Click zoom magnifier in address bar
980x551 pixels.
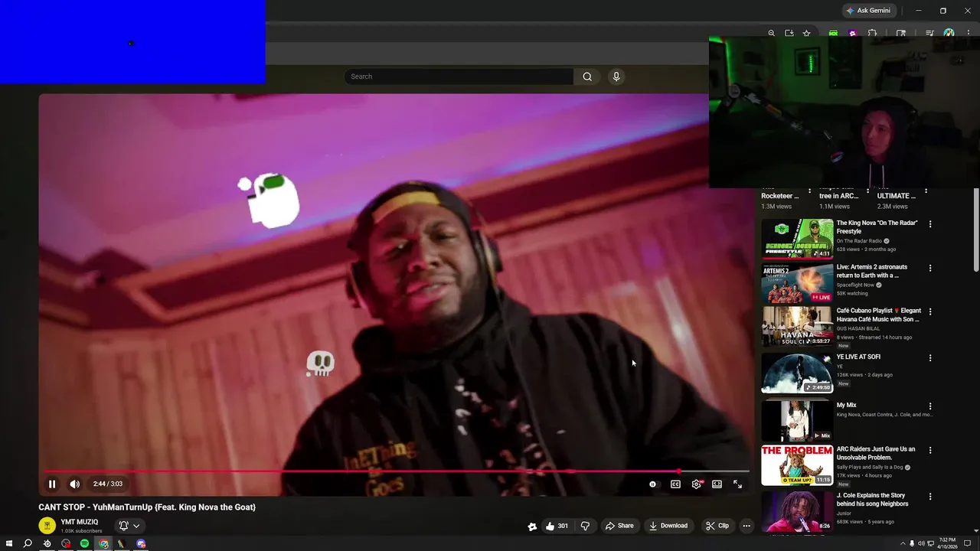click(x=771, y=33)
